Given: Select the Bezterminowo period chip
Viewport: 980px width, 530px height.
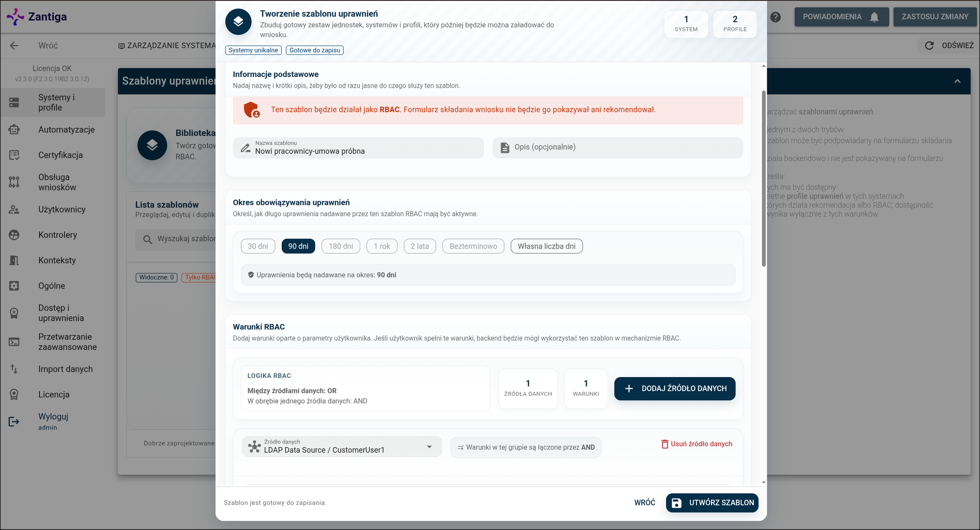Looking at the screenshot, I should click(473, 246).
